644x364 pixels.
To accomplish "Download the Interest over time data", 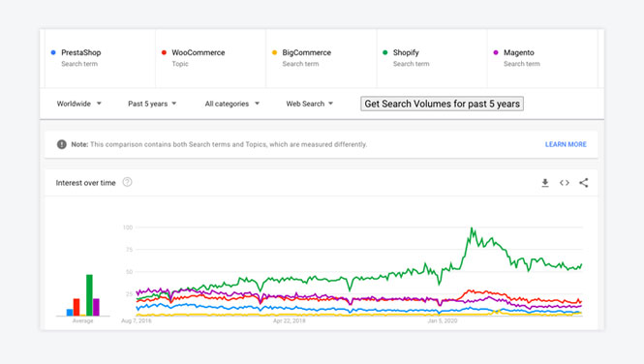I will coord(545,183).
